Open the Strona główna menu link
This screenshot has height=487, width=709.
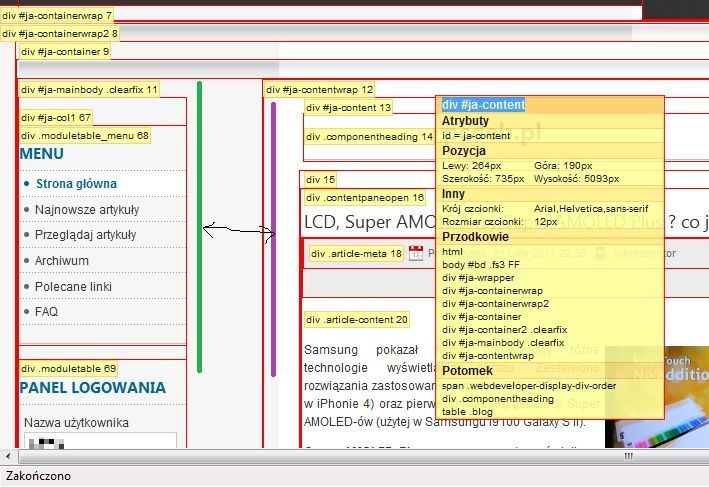(x=76, y=184)
